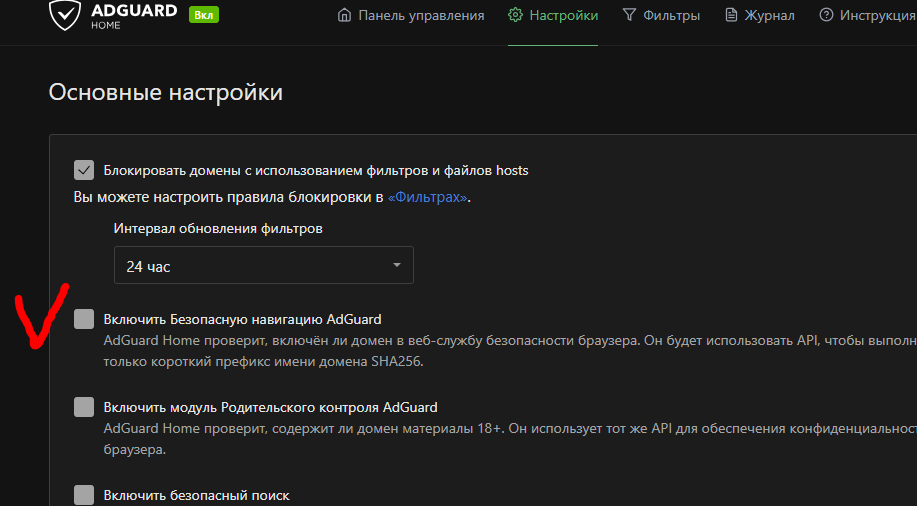917x506 pixels.
Task: Click the gear icon beside Настройки
Action: pos(515,15)
